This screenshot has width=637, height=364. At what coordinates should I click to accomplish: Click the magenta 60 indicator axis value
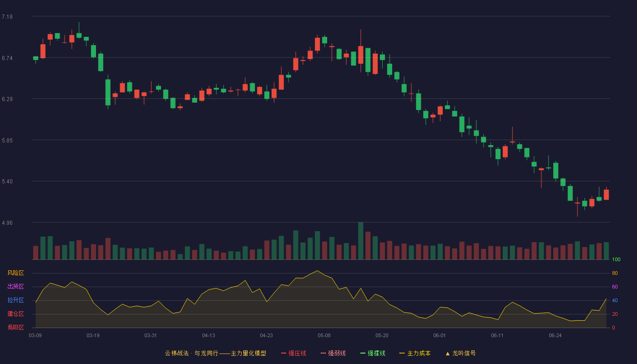pos(615,287)
